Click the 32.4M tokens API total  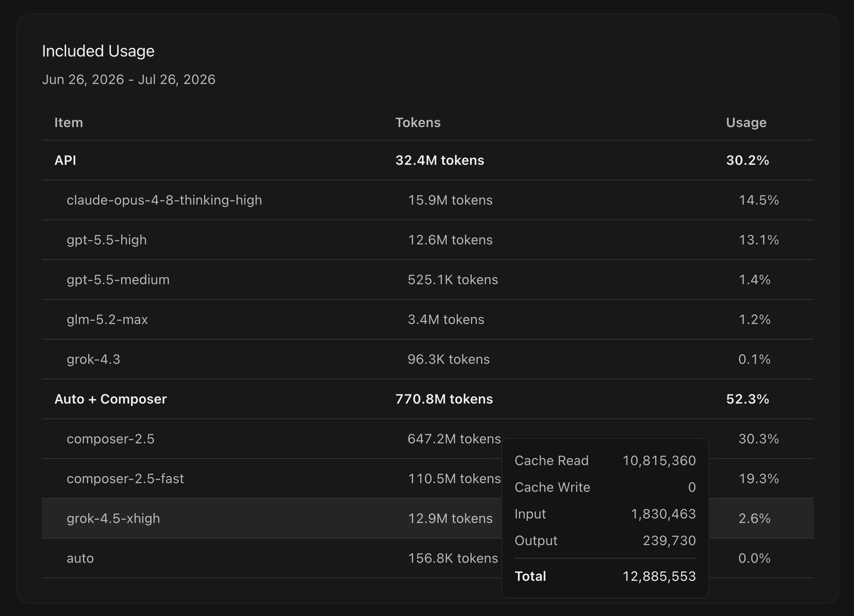(440, 161)
